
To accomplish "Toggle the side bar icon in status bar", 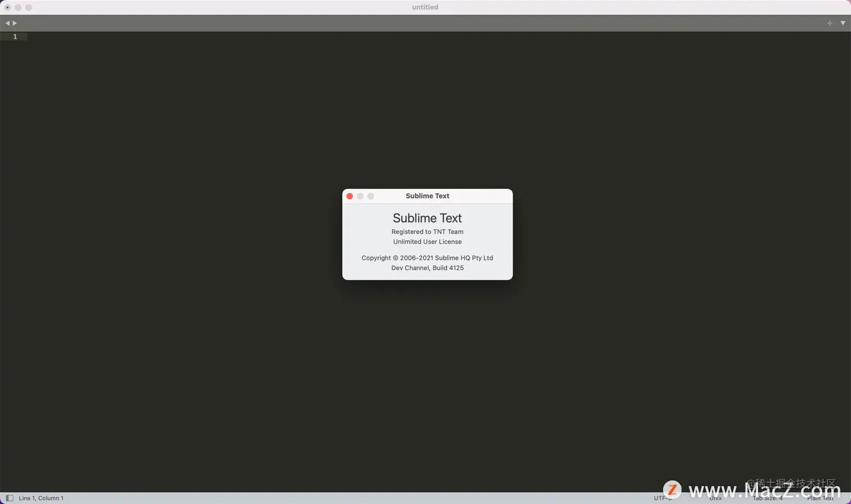I will pyautogui.click(x=10, y=498).
